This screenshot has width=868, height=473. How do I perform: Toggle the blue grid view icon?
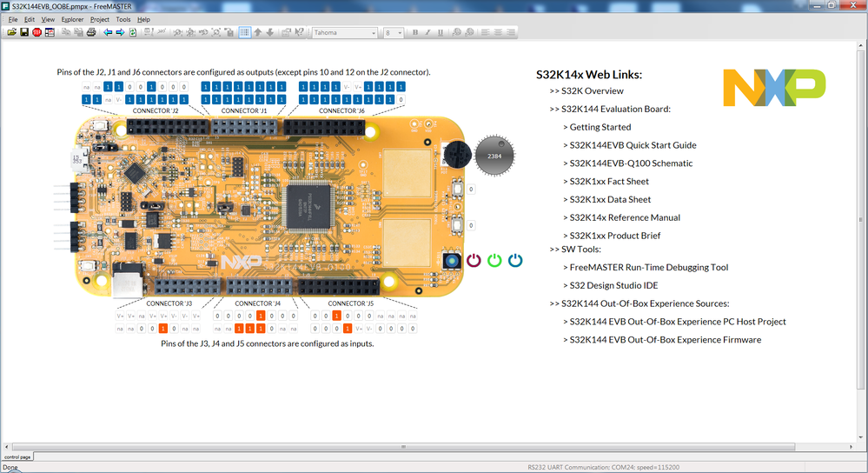[x=245, y=32]
